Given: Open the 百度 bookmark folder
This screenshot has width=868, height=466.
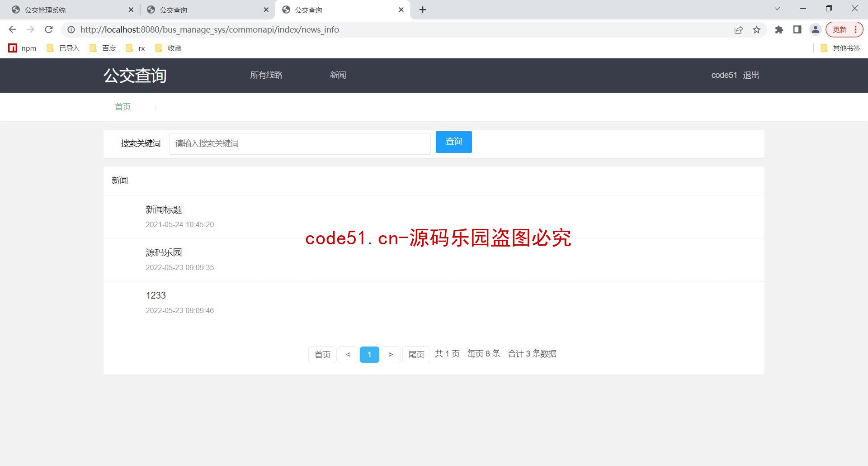Looking at the screenshot, I should tap(103, 48).
